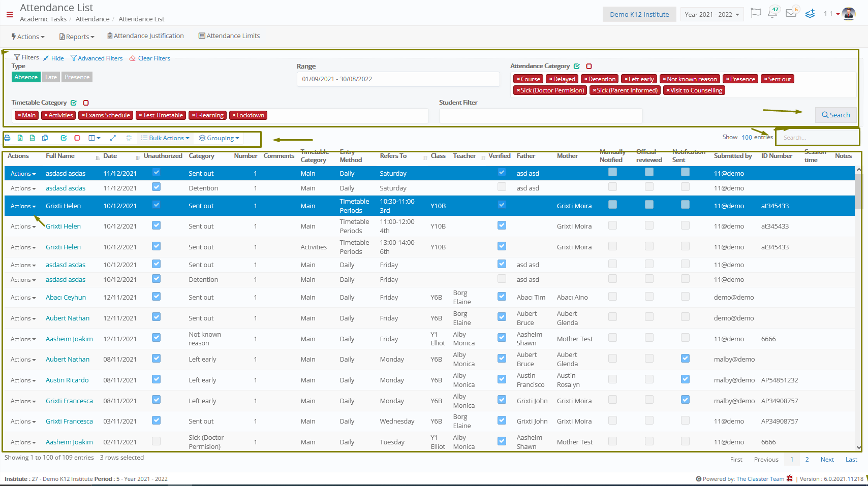Open the hamburger sidebar menu
The width and height of the screenshot is (868, 486).
click(x=9, y=15)
